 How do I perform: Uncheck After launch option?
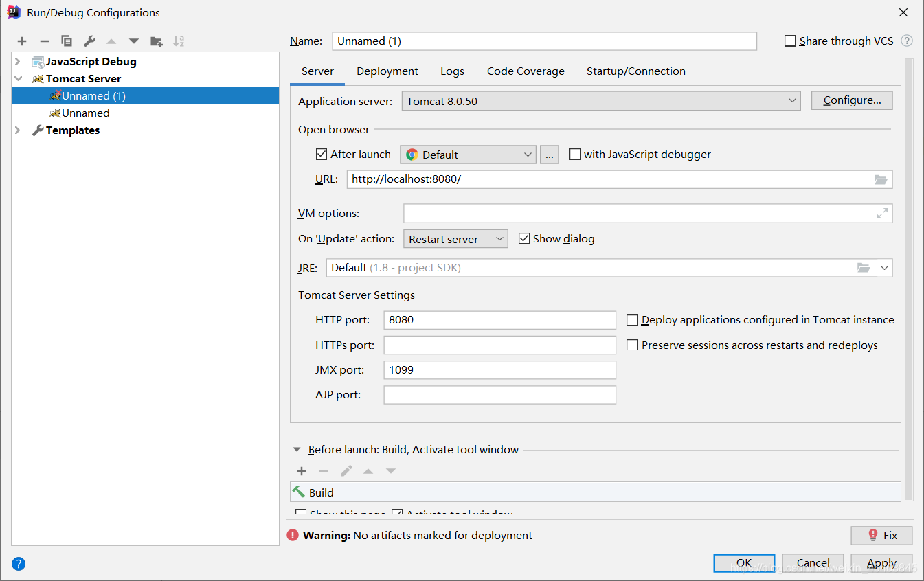point(322,155)
